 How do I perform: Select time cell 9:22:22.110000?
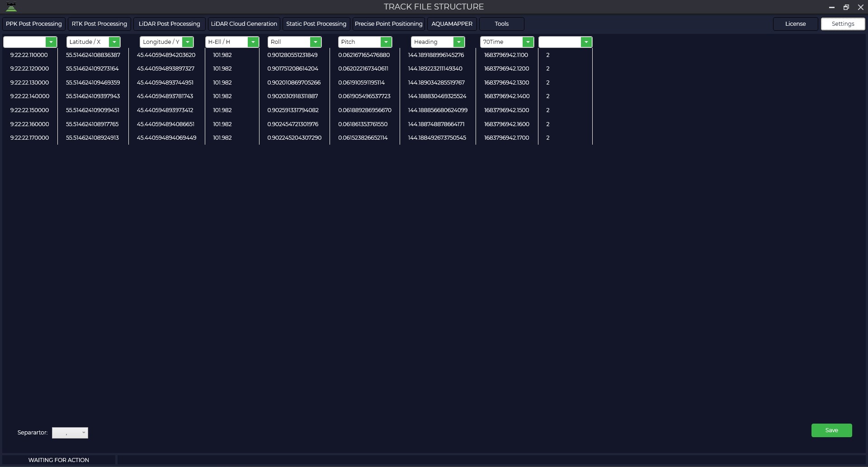[x=29, y=55]
